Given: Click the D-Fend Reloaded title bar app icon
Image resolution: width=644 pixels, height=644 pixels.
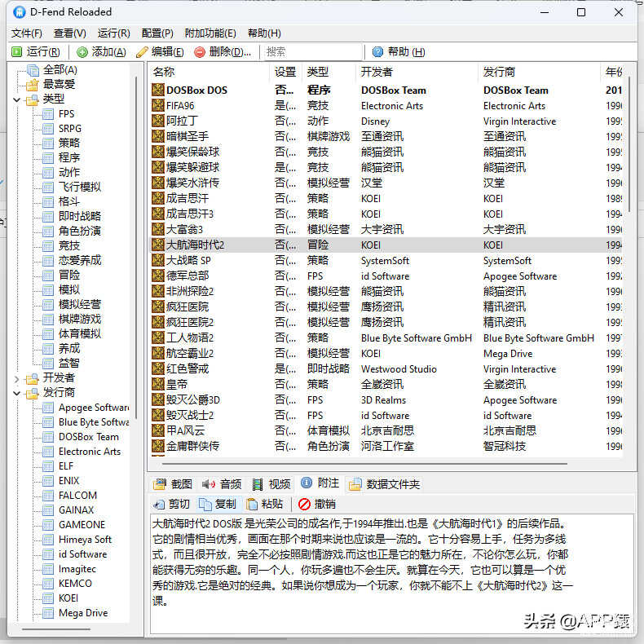Looking at the screenshot, I should (x=20, y=12).
